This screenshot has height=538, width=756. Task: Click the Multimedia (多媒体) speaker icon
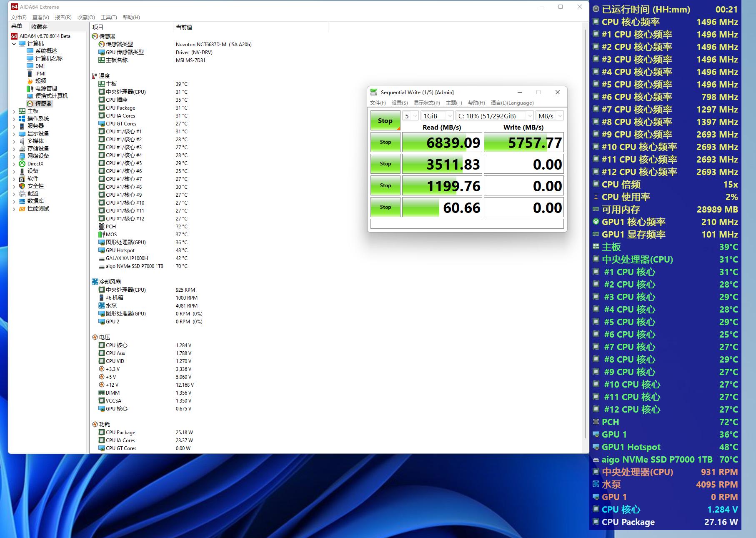[22, 141]
